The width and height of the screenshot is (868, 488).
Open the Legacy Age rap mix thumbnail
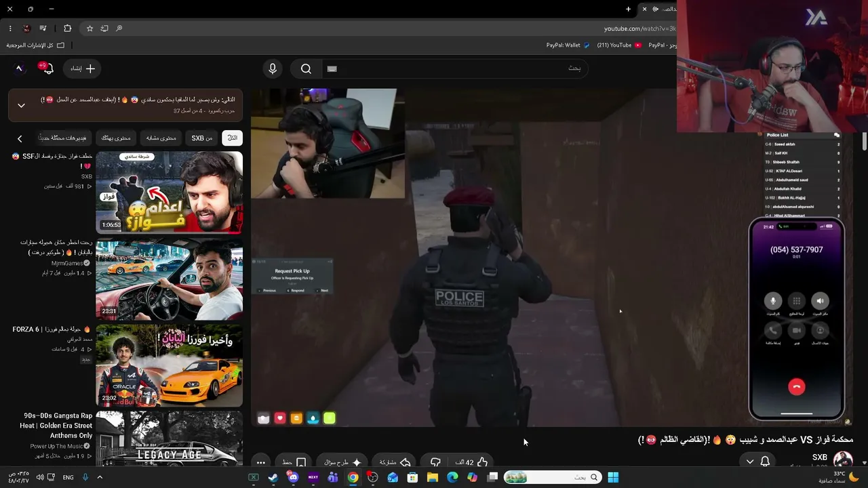pos(170,439)
